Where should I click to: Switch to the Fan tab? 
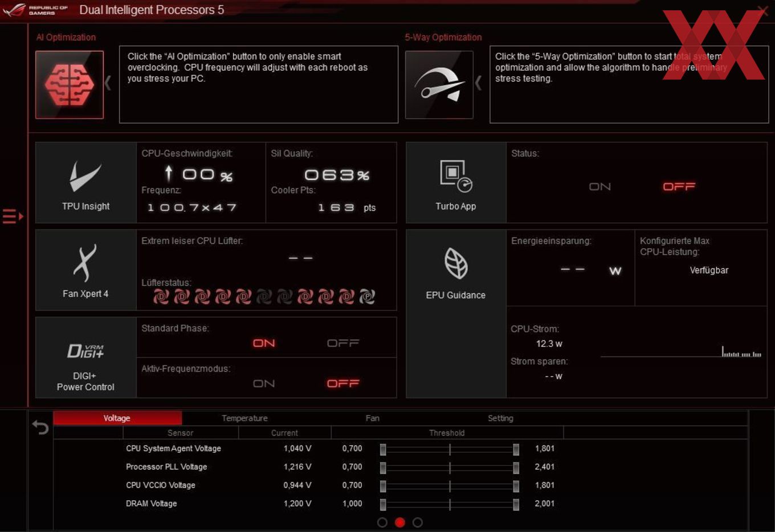(372, 418)
